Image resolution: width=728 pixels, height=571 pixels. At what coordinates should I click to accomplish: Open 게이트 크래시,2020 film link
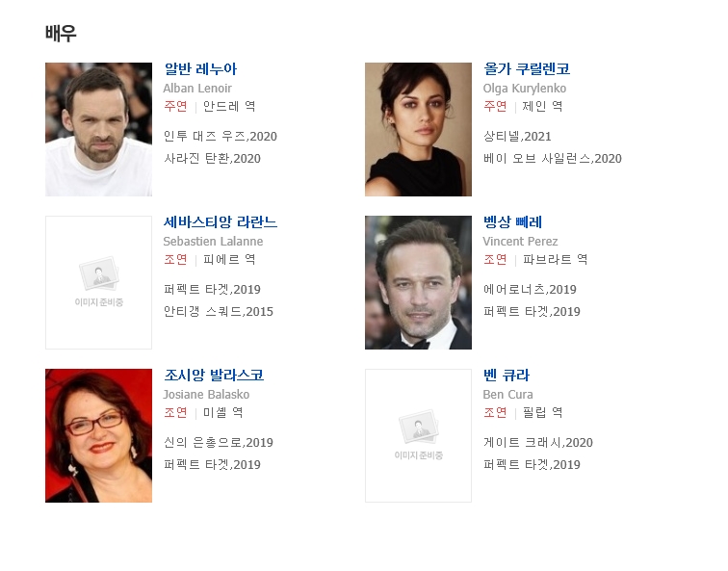coord(538,442)
